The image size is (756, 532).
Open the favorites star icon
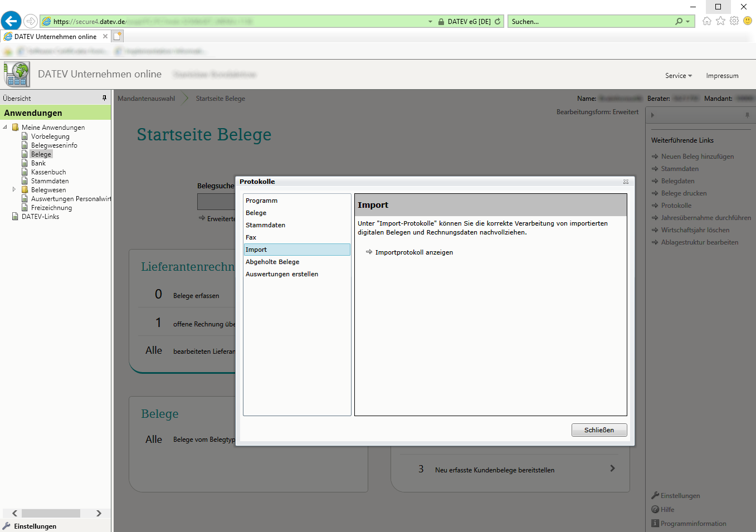coord(720,21)
